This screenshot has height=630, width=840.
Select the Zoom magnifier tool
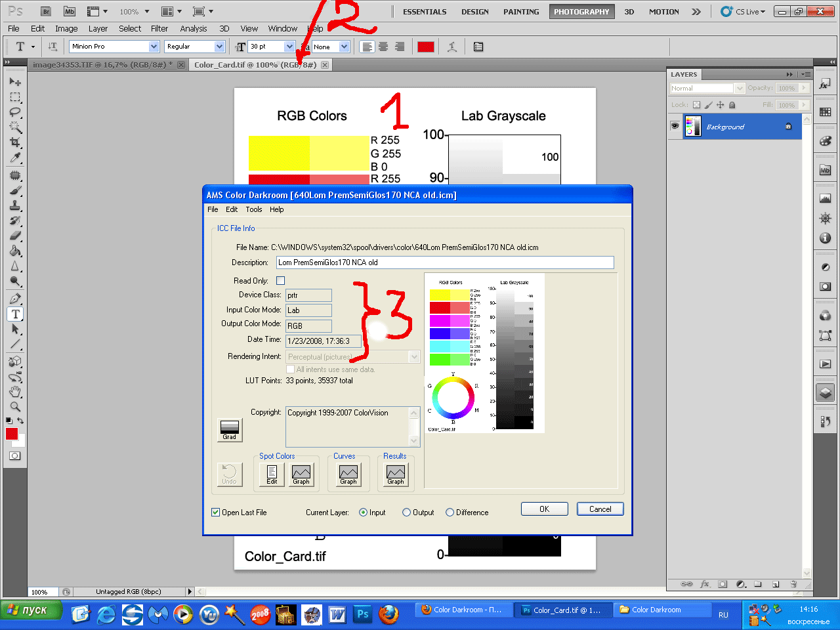coord(15,407)
